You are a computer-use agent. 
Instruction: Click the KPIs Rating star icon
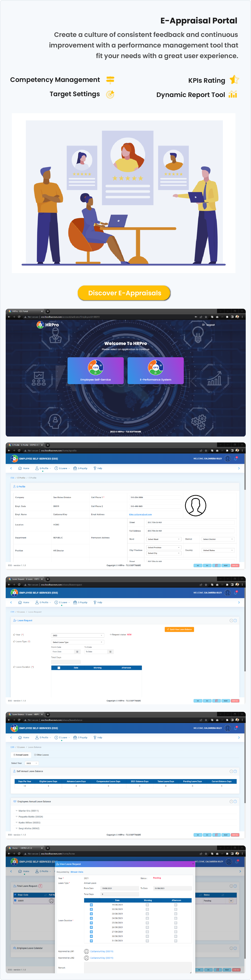pyautogui.click(x=234, y=79)
